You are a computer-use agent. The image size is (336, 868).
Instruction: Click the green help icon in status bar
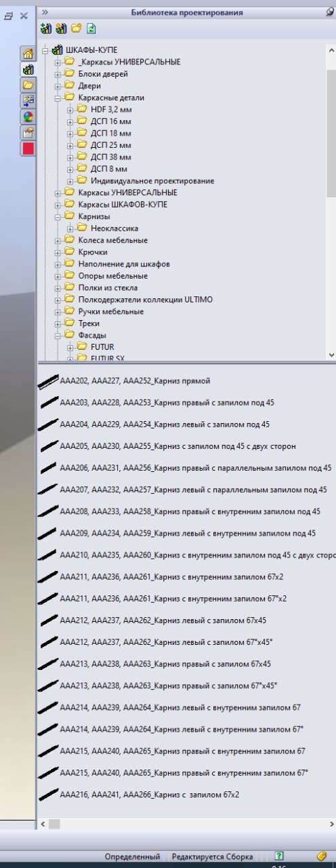click(x=279, y=856)
